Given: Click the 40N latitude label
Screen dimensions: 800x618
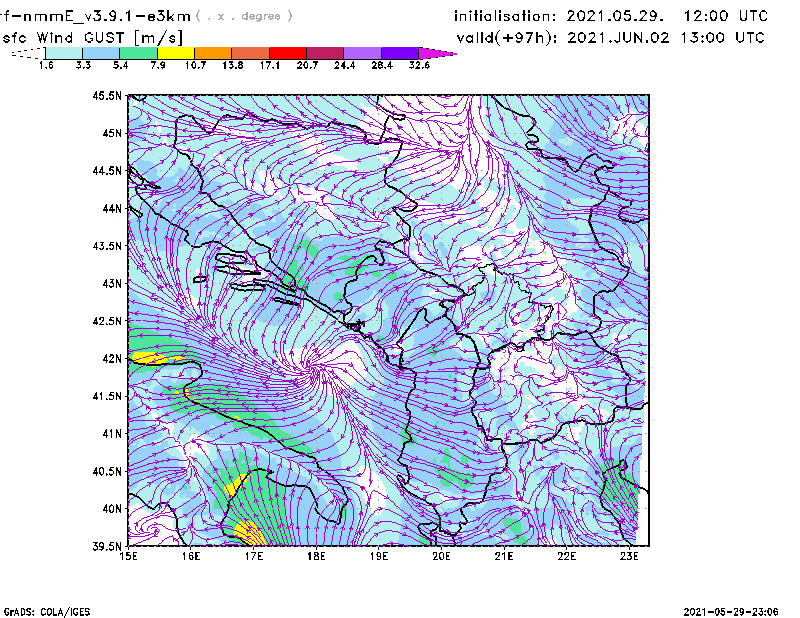Looking at the screenshot, I should click(112, 509).
